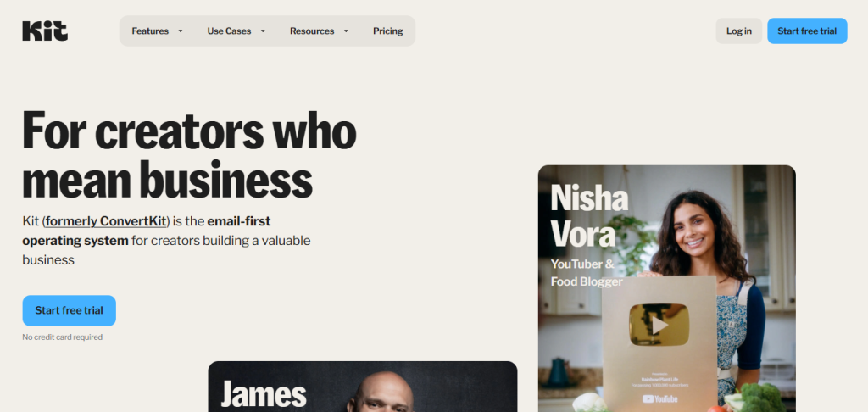Open the Nisha Vora creator card
868x412 pixels.
pyautogui.click(x=666, y=288)
